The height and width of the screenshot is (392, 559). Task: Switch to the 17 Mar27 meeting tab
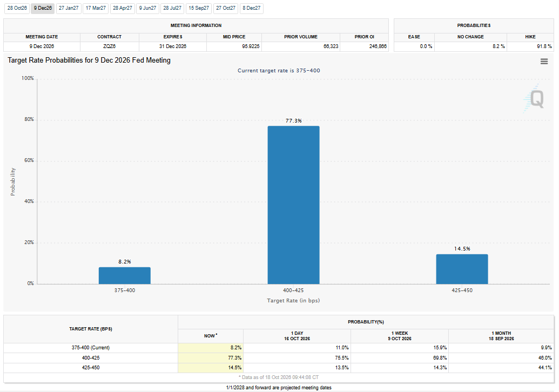(x=96, y=8)
